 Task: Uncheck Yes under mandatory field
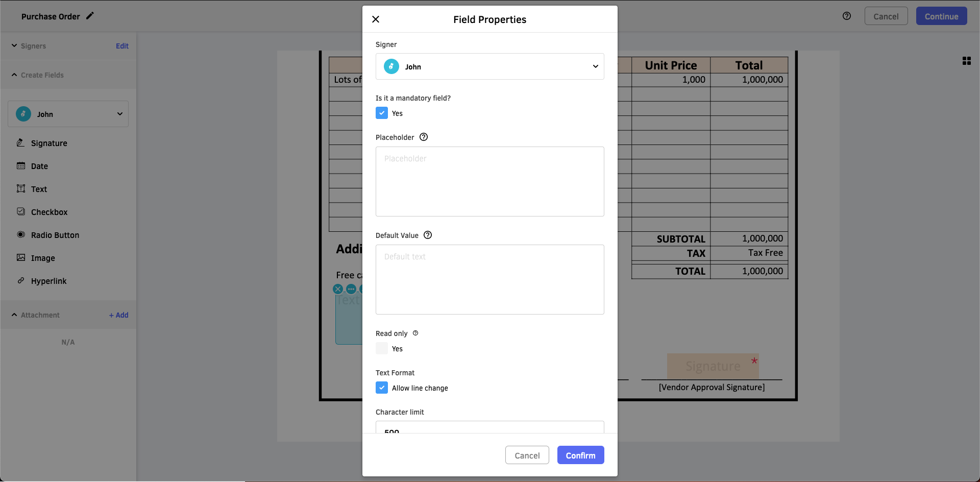tap(381, 113)
